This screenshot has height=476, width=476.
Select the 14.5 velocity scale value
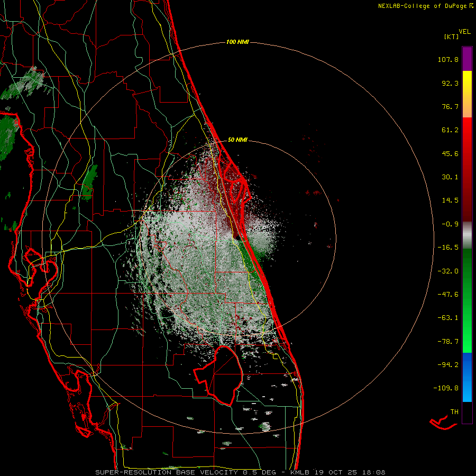click(x=450, y=200)
